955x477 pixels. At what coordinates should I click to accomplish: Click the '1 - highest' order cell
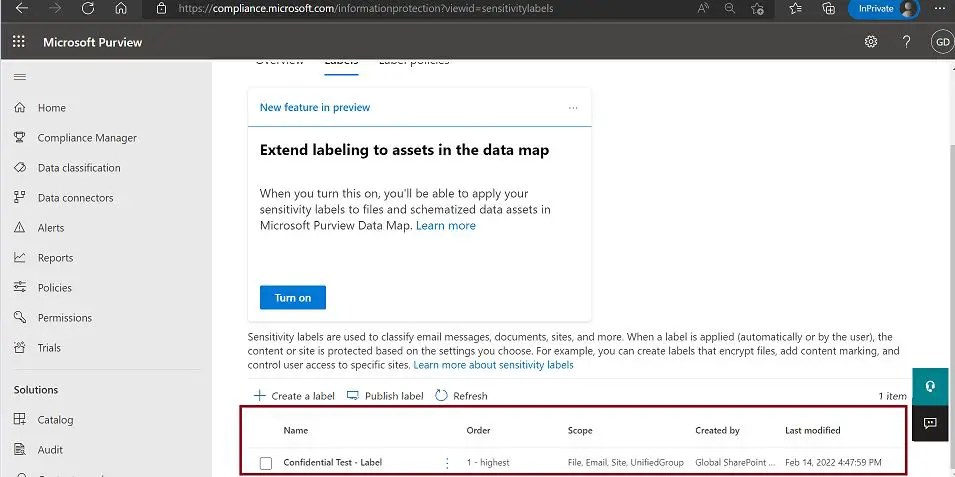click(x=488, y=462)
